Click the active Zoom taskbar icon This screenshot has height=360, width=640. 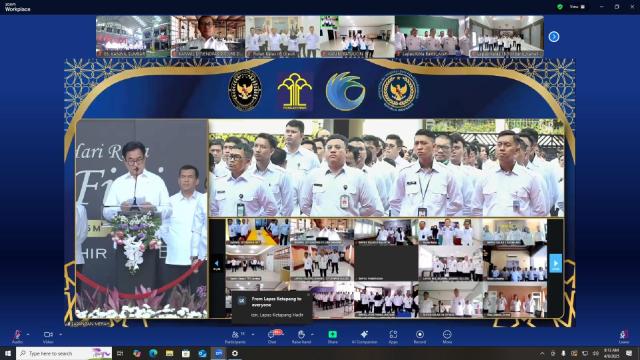click(219, 353)
